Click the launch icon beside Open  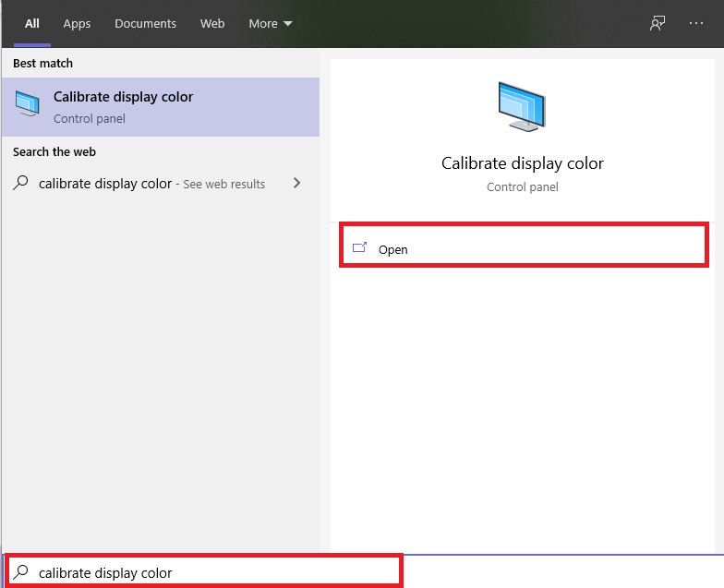[x=359, y=247]
